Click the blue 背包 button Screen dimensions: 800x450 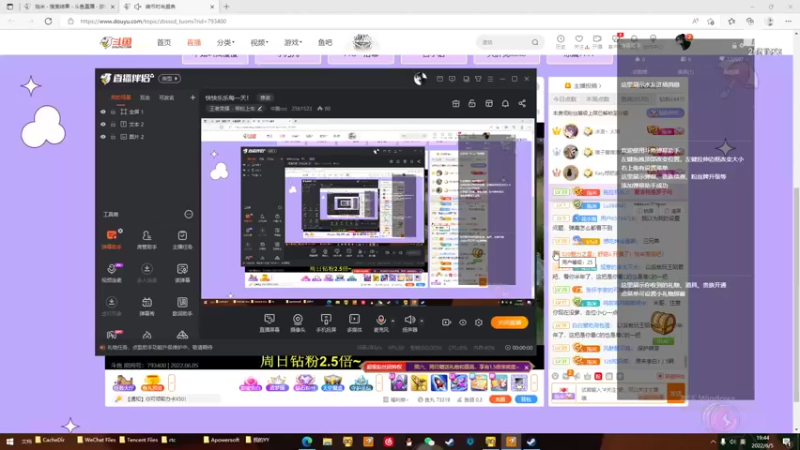(526, 399)
